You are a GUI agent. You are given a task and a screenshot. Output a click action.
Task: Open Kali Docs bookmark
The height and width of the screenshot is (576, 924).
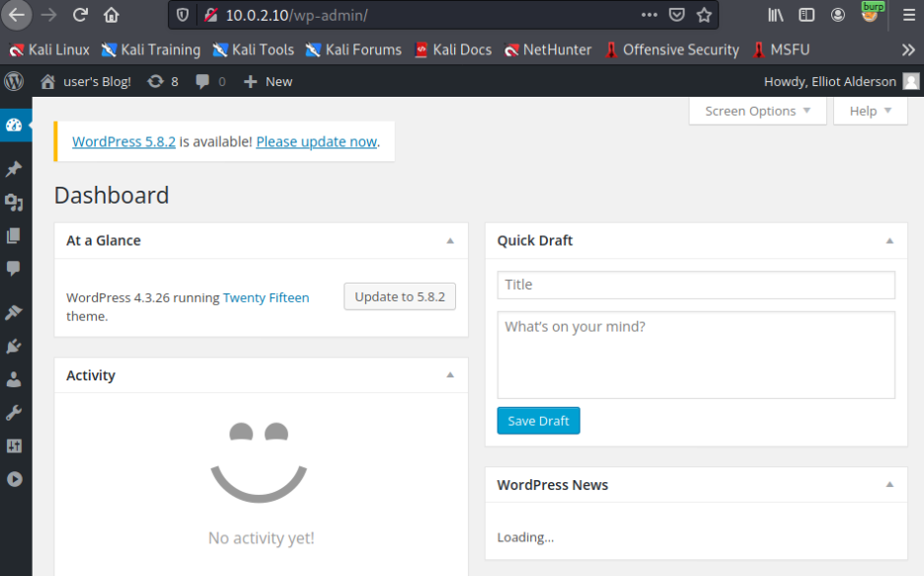coord(453,50)
